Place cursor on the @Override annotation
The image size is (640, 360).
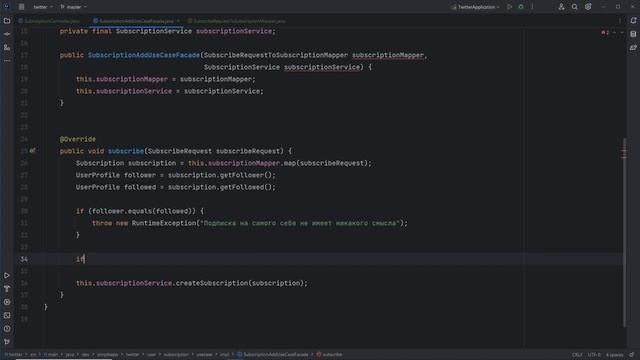click(78, 139)
